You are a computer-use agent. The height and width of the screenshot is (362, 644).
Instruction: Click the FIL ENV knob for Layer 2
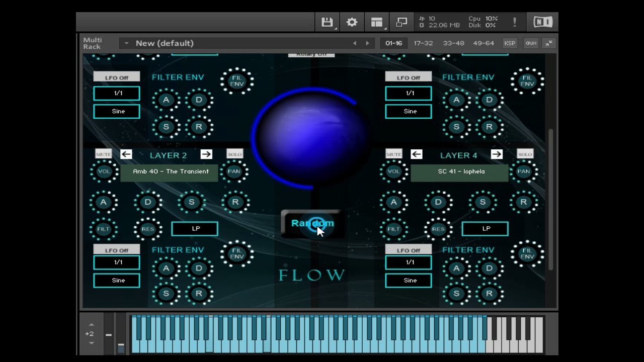point(236,254)
